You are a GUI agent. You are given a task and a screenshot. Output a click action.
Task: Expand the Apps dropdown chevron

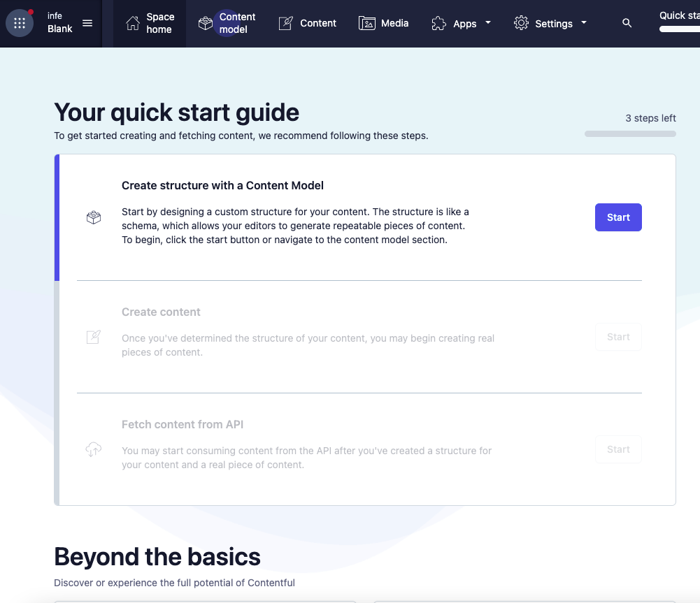click(x=487, y=23)
